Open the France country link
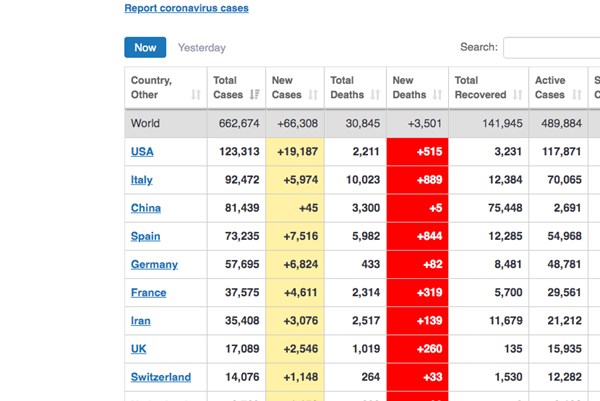Screen dimensions: 600x401 (148, 293)
